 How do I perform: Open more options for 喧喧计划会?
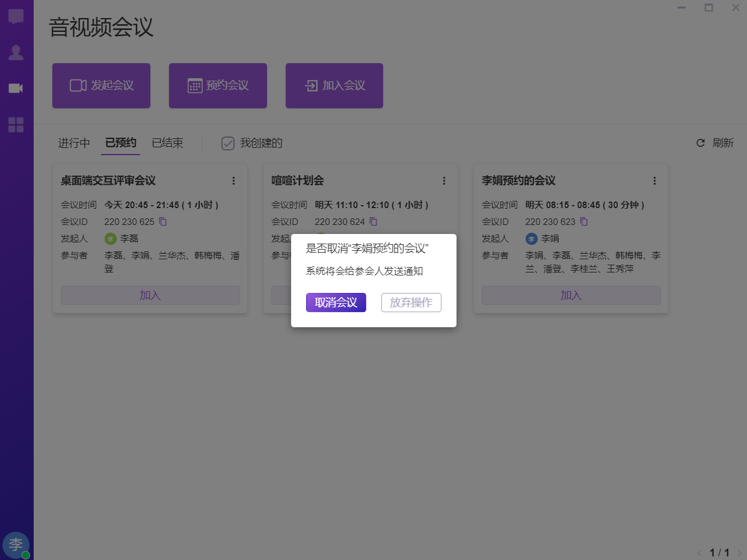[444, 180]
